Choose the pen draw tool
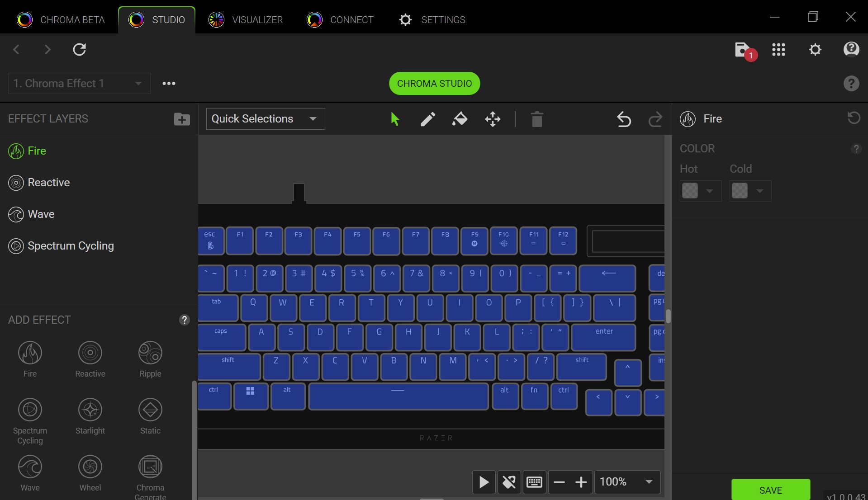The height and width of the screenshot is (500, 868). click(427, 119)
